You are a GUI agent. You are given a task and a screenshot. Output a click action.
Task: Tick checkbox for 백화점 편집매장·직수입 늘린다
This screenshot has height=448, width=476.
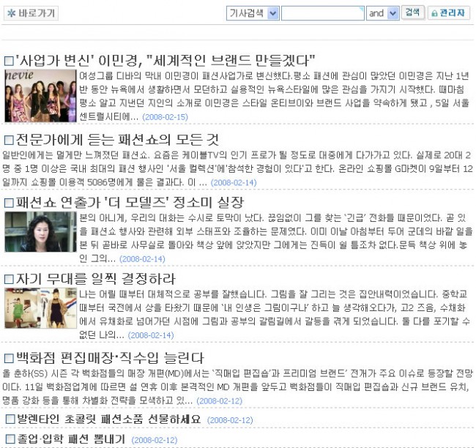9,358
